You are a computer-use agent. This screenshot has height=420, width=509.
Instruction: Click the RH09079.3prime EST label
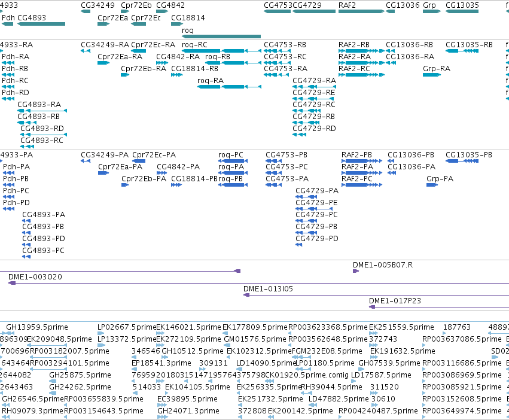32,411
